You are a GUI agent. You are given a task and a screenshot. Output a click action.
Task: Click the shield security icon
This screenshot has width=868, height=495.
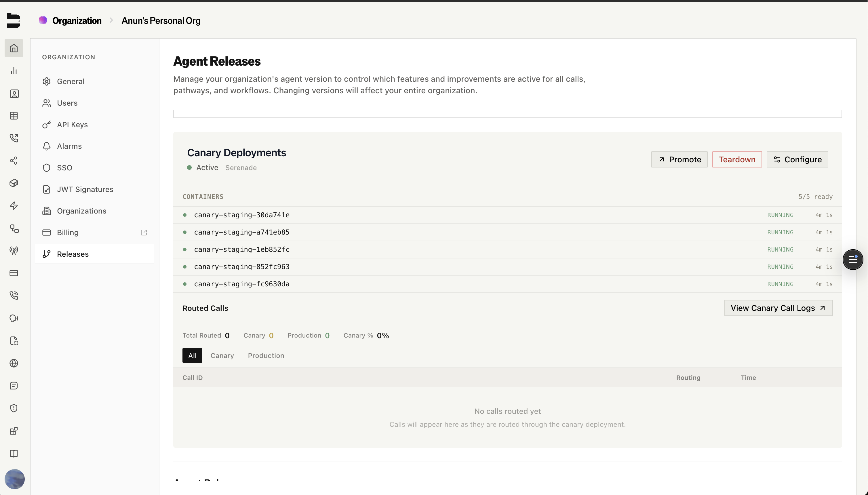click(14, 408)
